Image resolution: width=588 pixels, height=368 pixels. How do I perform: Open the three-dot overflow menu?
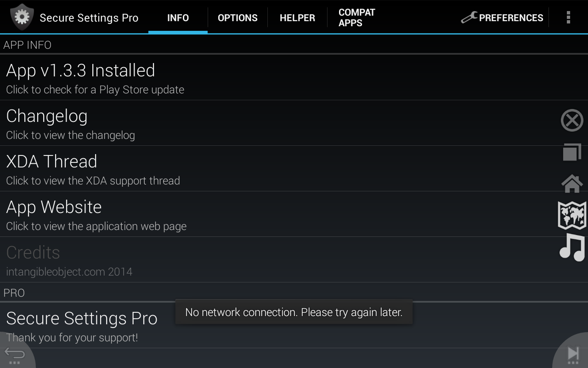coord(568,17)
